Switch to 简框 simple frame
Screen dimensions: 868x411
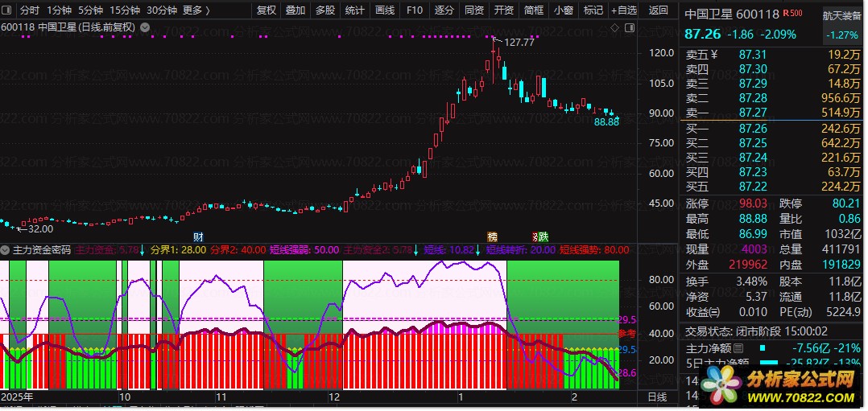534,10
